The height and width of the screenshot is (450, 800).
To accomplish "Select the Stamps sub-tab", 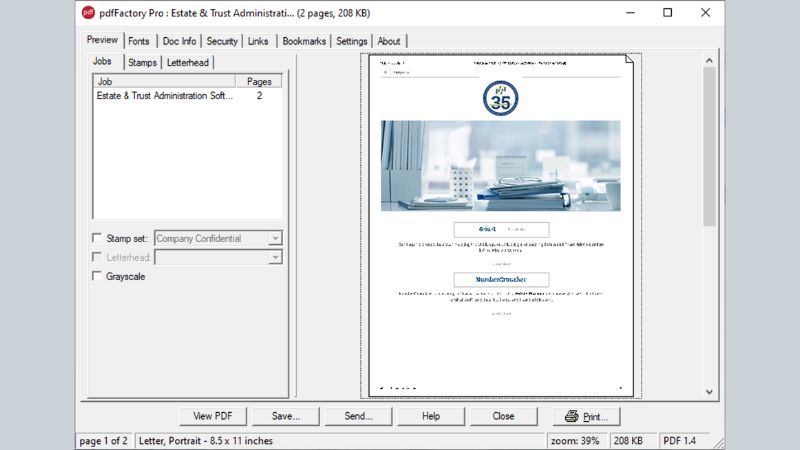I will coord(142,63).
